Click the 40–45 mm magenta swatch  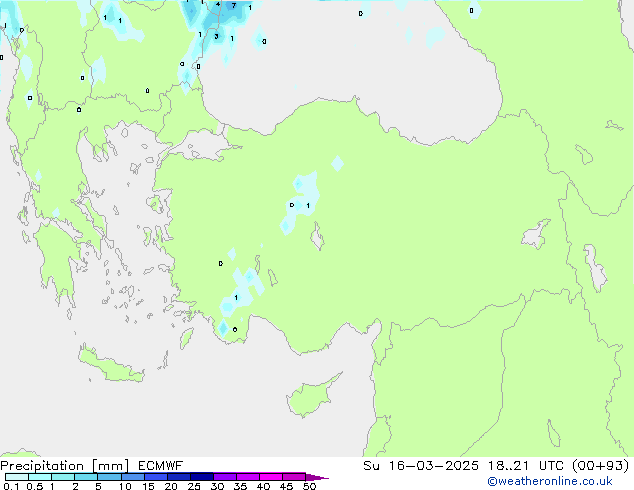(271, 477)
